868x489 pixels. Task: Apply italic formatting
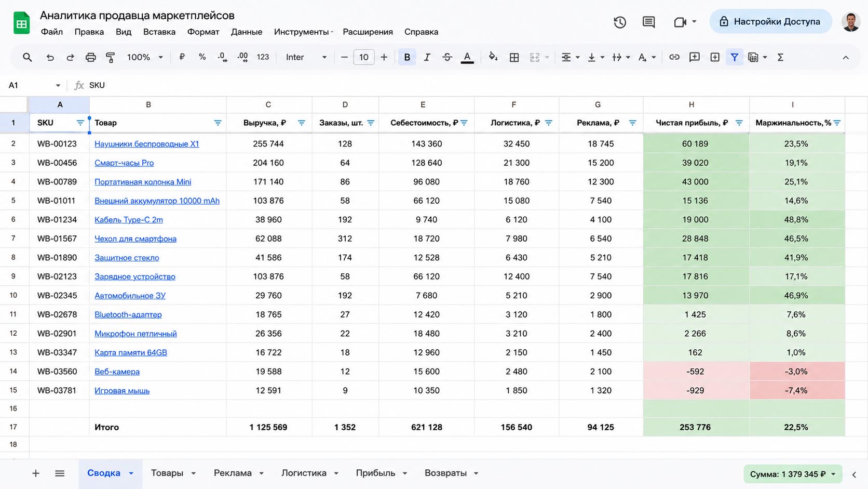427,57
